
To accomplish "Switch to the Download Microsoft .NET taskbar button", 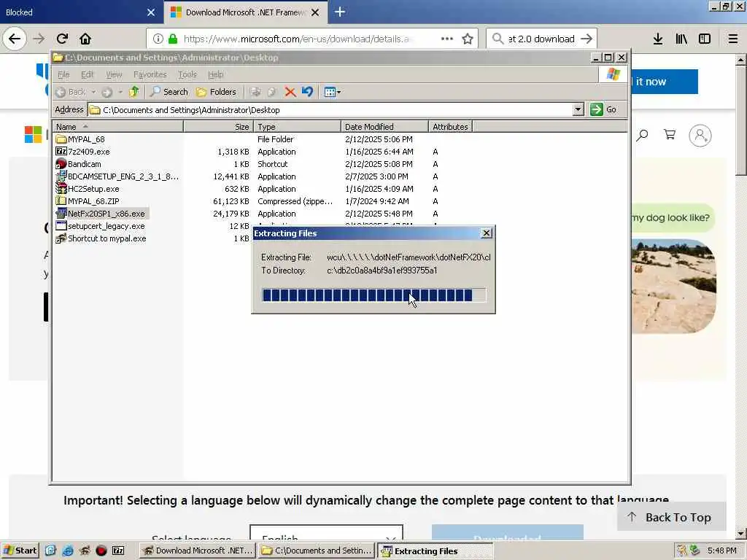I will pyautogui.click(x=198, y=551).
